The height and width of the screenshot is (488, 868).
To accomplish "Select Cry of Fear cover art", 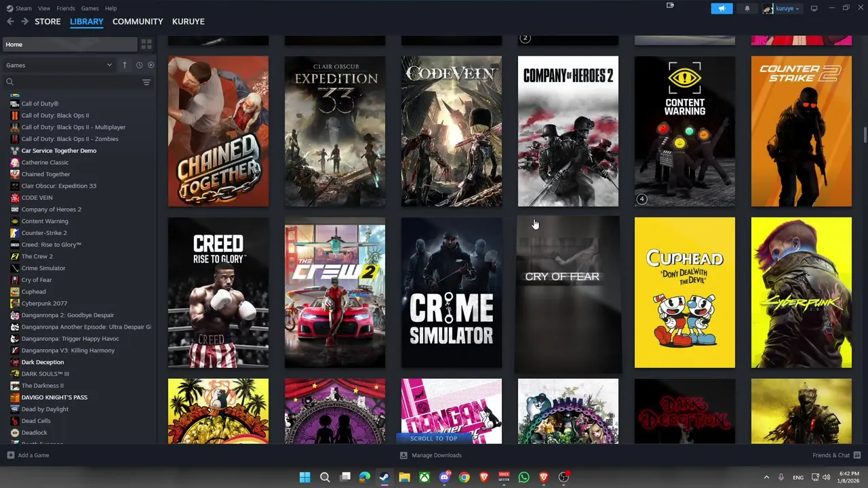I will 568,294.
